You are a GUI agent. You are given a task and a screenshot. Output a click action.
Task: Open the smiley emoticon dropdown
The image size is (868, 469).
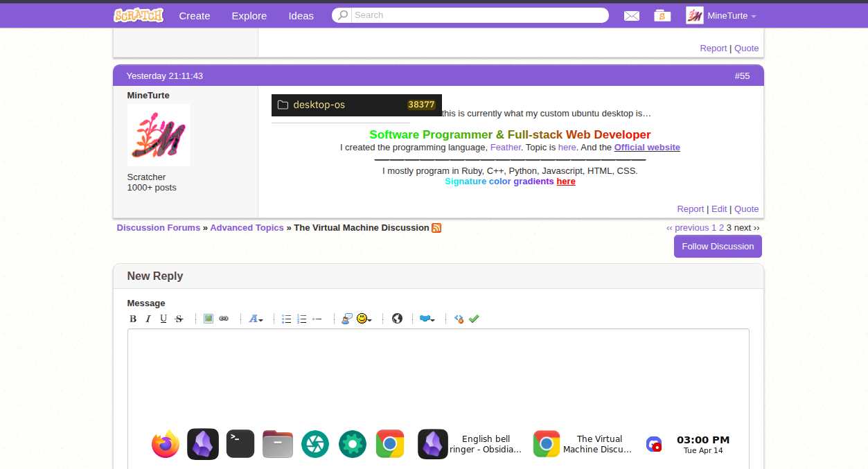pos(364,319)
